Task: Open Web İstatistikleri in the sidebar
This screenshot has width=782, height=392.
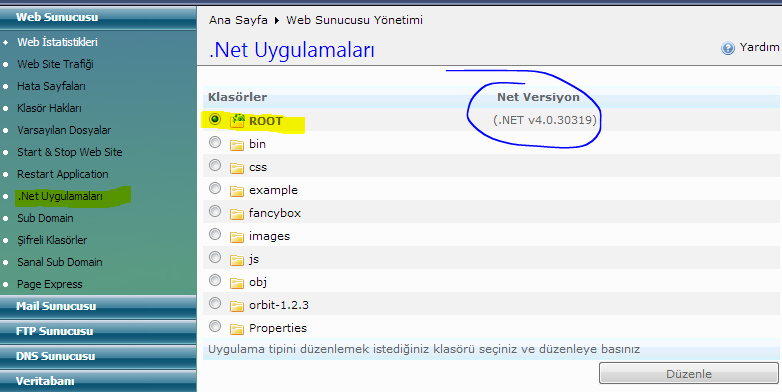Action: coord(57,42)
